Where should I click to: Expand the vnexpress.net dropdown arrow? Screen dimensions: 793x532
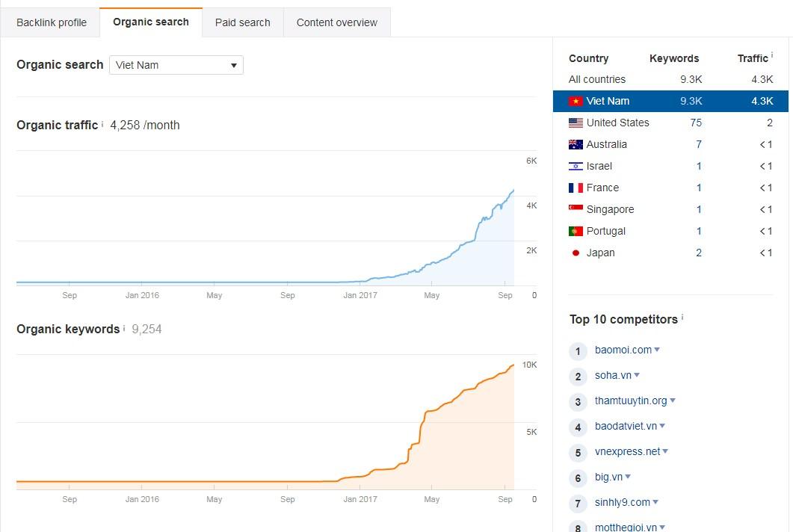coord(665,451)
